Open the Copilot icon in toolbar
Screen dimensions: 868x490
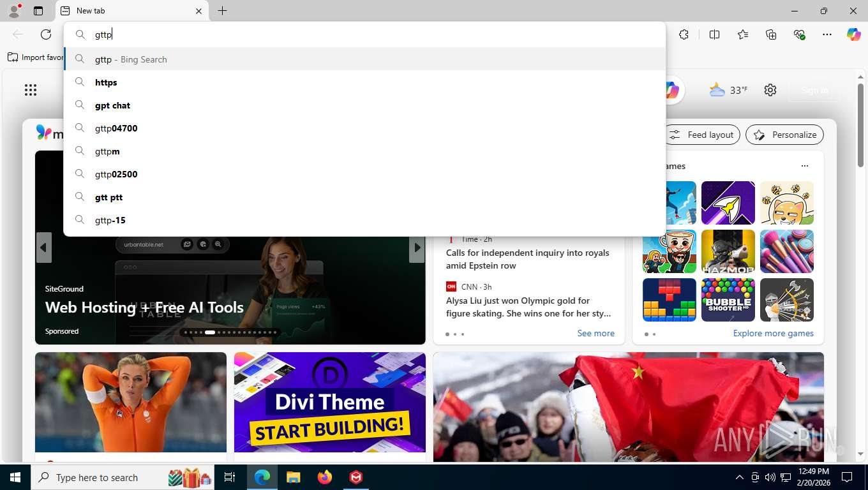point(854,34)
